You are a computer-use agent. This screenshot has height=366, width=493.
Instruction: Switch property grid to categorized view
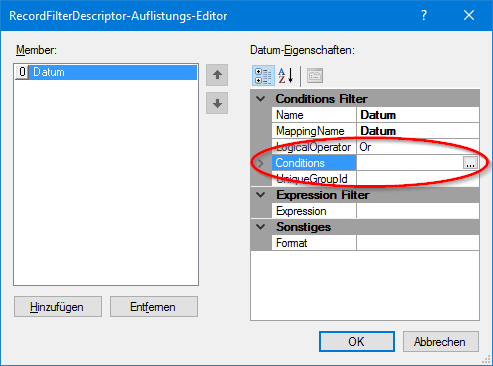coord(263,76)
